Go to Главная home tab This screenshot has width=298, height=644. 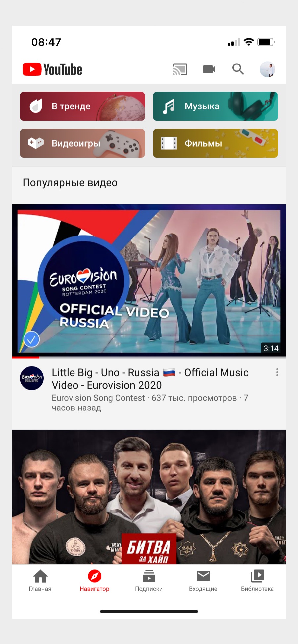pos(40,581)
